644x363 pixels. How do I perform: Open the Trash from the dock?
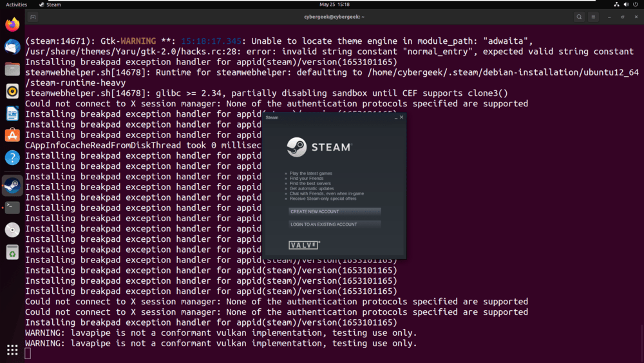[x=12, y=252]
